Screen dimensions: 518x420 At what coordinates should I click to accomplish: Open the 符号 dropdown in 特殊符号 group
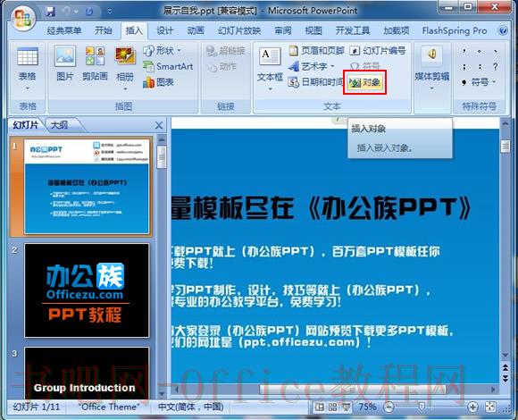(x=480, y=82)
